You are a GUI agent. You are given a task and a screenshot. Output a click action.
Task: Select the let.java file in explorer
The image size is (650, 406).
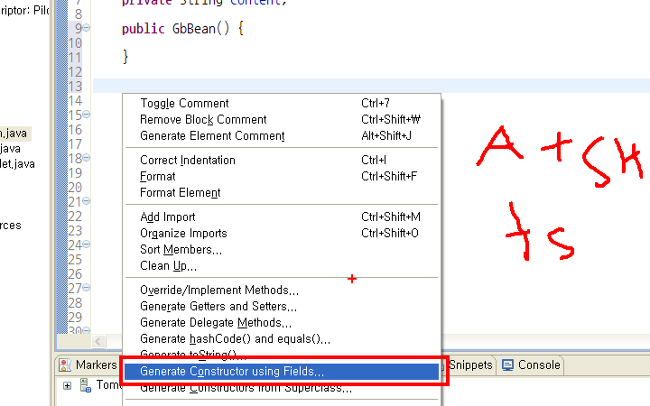17,164
